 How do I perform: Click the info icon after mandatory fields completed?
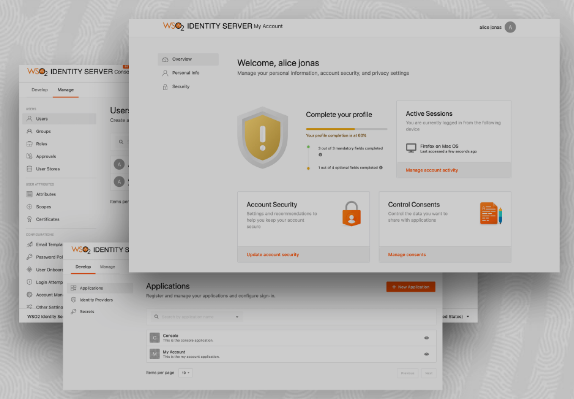(320, 154)
